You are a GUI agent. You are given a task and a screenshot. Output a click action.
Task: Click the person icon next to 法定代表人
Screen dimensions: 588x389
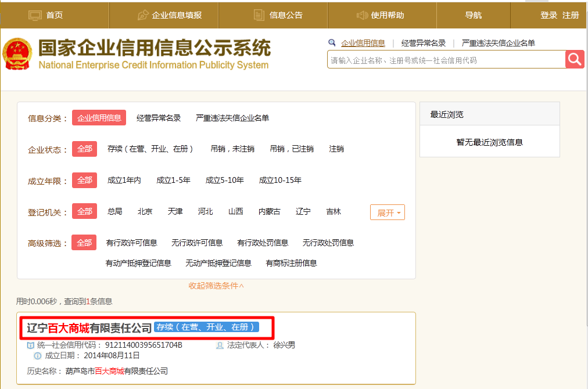coord(220,345)
